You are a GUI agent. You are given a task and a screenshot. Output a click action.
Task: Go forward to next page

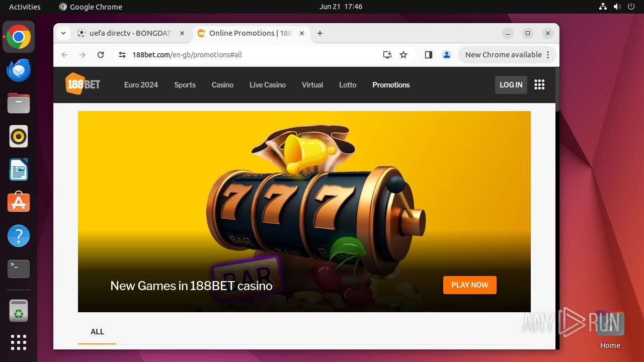pyautogui.click(x=83, y=55)
